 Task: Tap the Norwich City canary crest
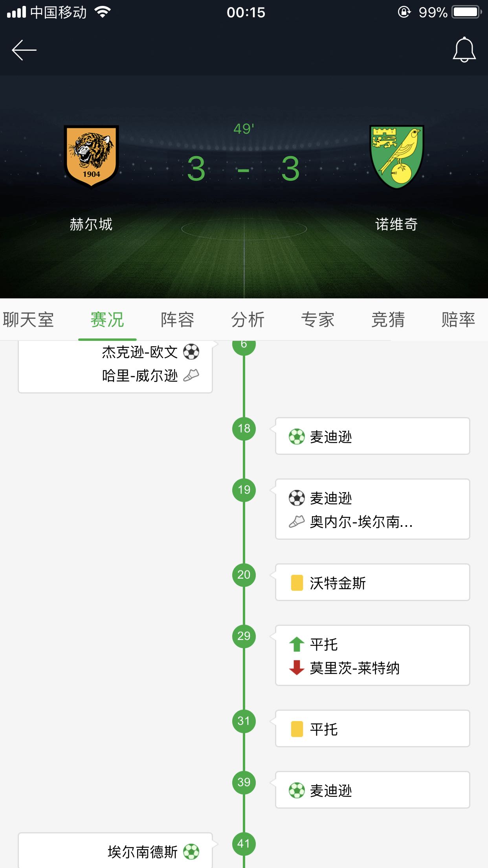coord(396,157)
